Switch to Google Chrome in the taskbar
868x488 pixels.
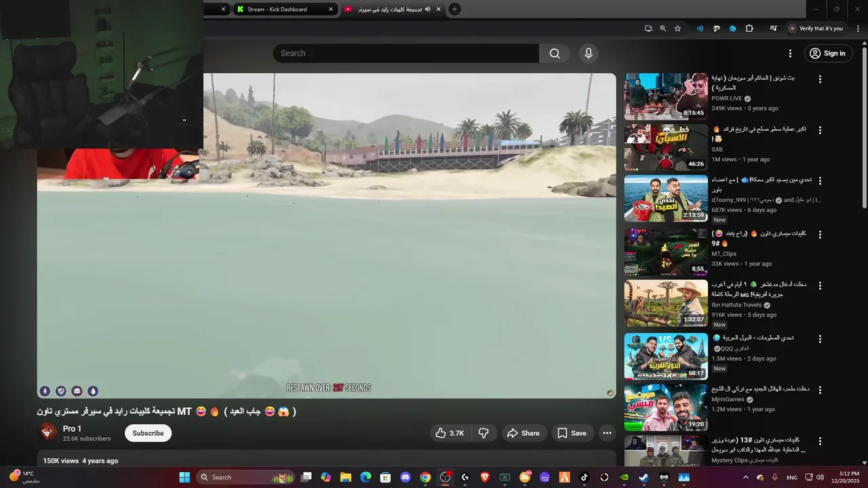[425, 477]
